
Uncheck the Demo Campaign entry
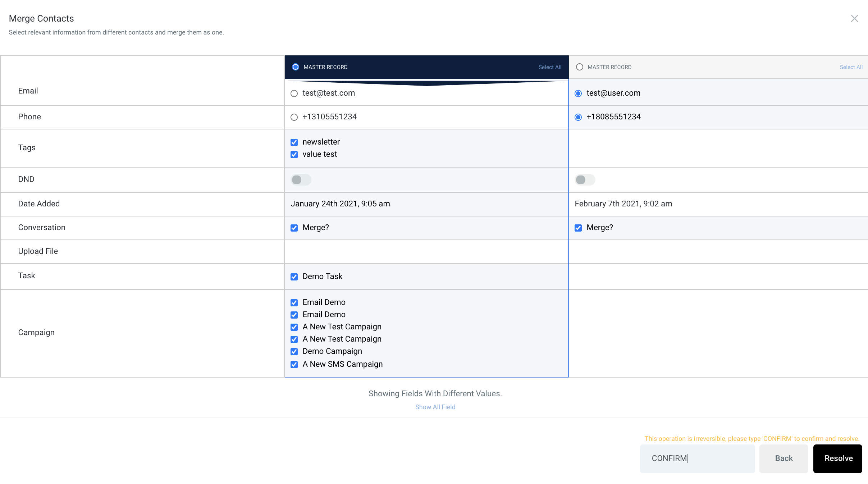tap(294, 351)
